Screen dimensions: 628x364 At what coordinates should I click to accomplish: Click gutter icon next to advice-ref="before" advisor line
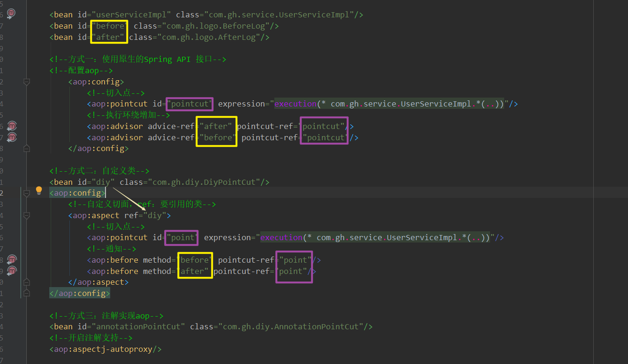point(12,137)
